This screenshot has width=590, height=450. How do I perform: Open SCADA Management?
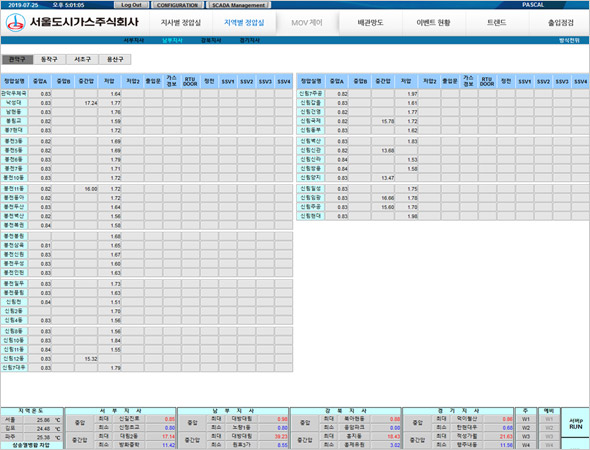coord(238,5)
